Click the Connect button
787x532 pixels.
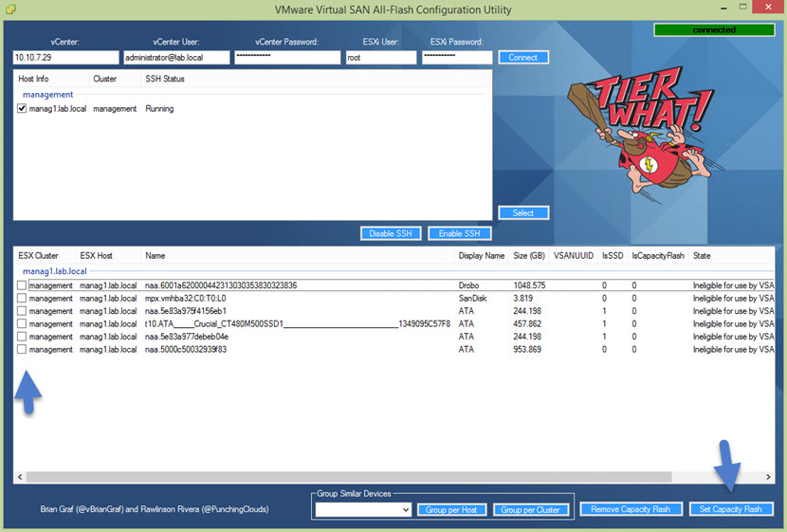point(523,57)
